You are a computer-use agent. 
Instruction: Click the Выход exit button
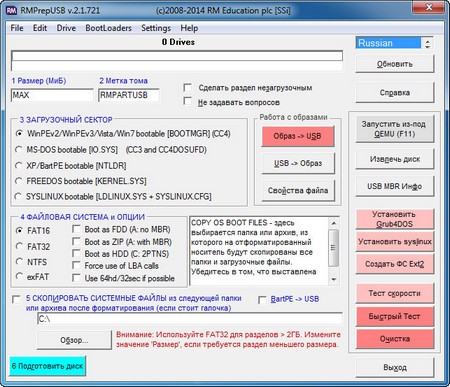(x=395, y=368)
